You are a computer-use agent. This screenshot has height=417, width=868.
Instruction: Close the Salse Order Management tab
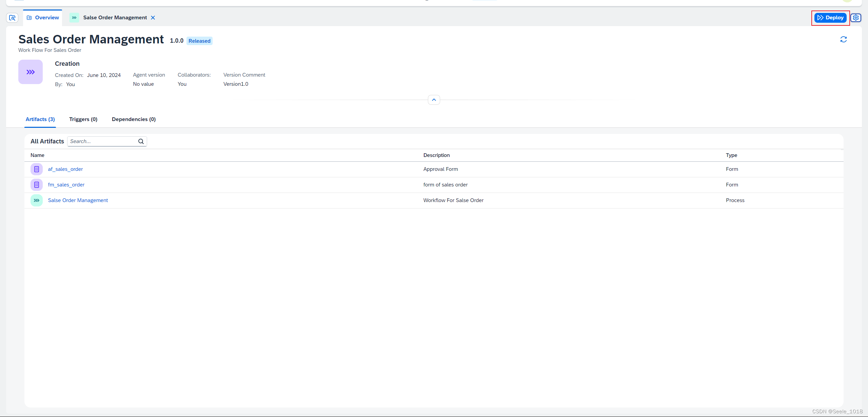[x=153, y=18]
